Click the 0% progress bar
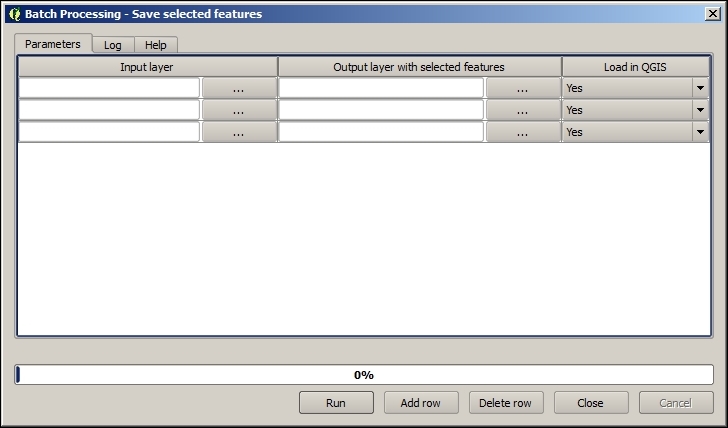This screenshot has height=428, width=728. tap(364, 375)
